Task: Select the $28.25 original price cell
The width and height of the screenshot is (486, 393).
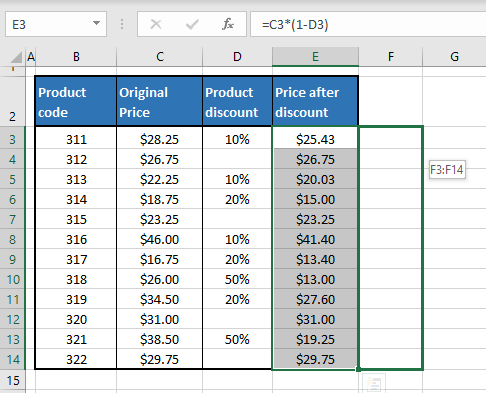Action: point(160,139)
